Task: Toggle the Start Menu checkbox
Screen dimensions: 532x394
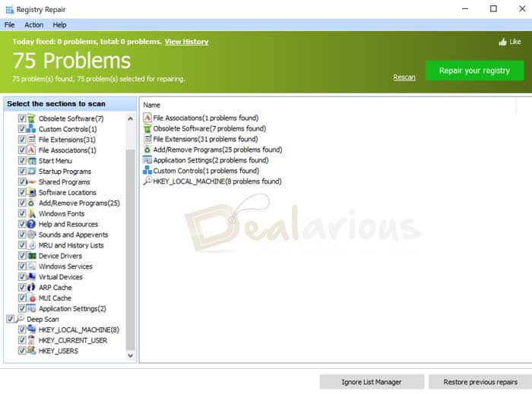Action: (22, 160)
